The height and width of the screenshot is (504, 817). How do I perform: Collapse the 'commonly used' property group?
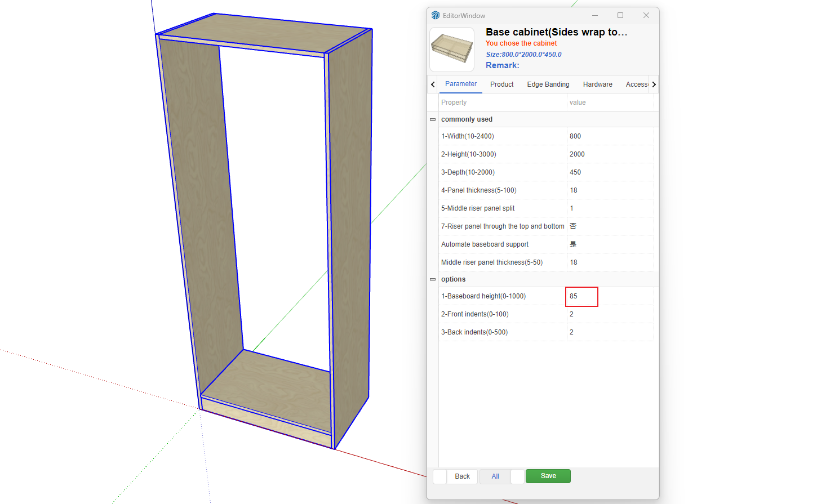click(x=433, y=119)
